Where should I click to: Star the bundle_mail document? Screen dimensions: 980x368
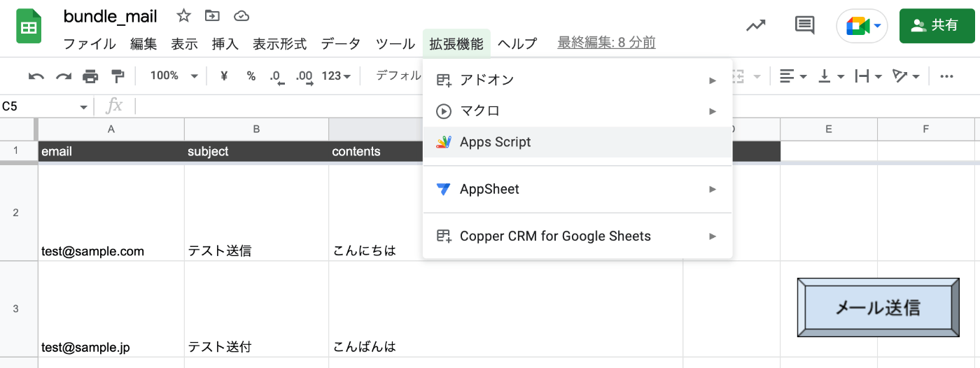tap(183, 16)
